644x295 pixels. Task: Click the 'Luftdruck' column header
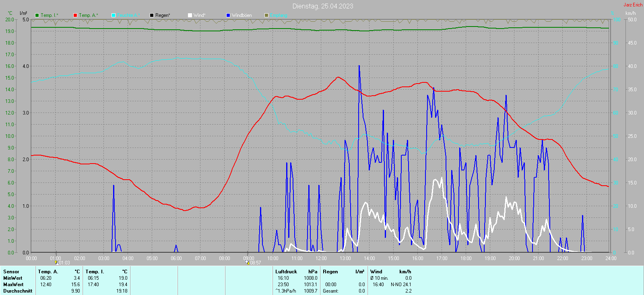(286, 272)
